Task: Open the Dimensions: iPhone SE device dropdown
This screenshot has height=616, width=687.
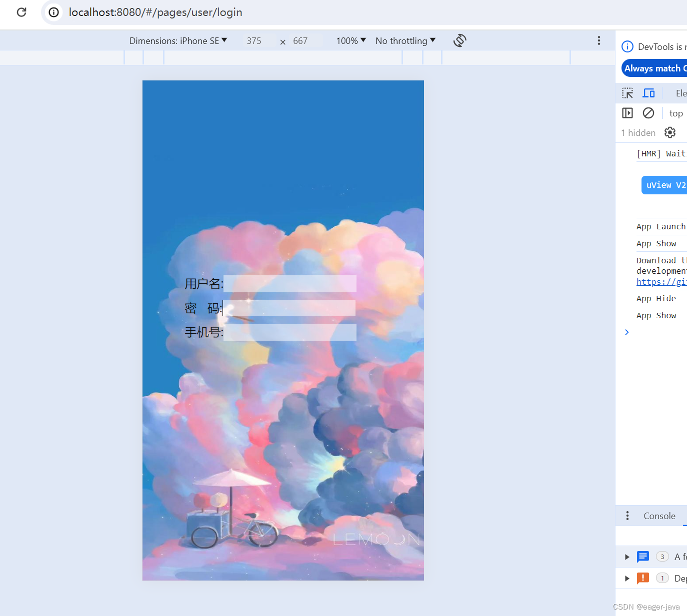Action: [x=178, y=40]
